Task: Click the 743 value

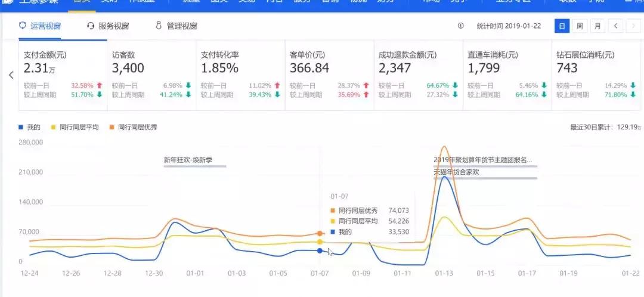Action: tap(567, 68)
